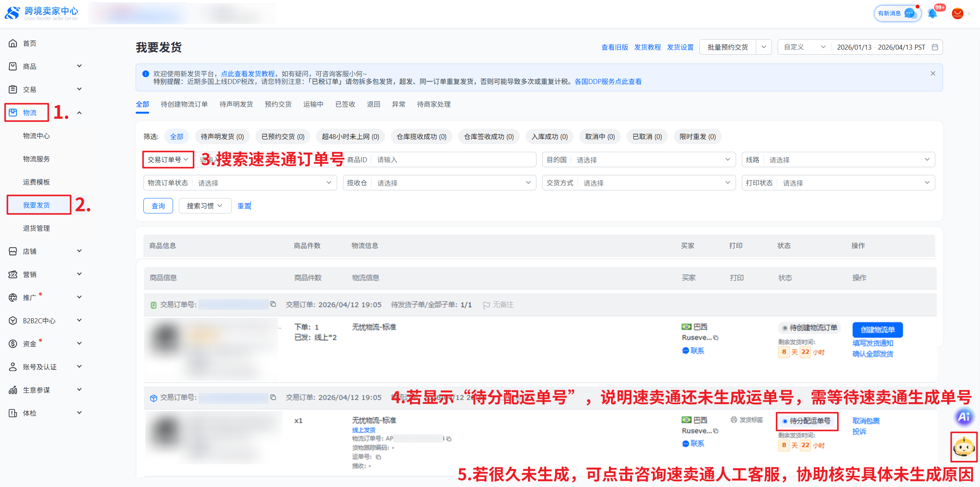Click the notification bell icon
980x487 pixels.
click(932, 13)
